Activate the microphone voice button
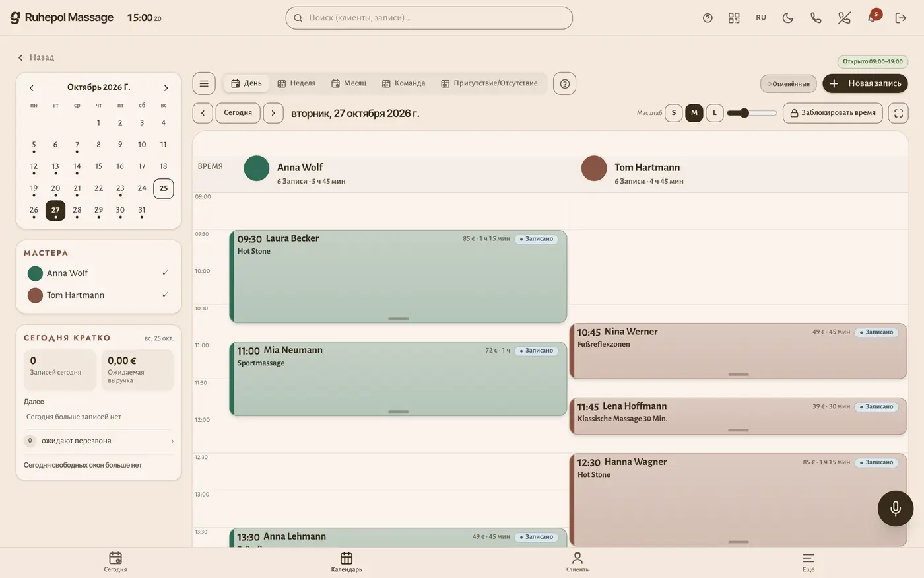Image resolution: width=924 pixels, height=578 pixels. 896,508
